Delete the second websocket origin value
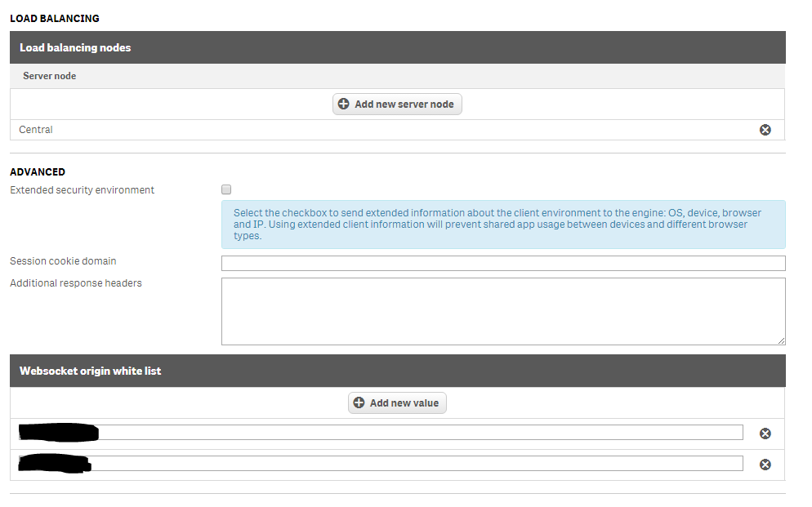812x507 pixels. (765, 465)
